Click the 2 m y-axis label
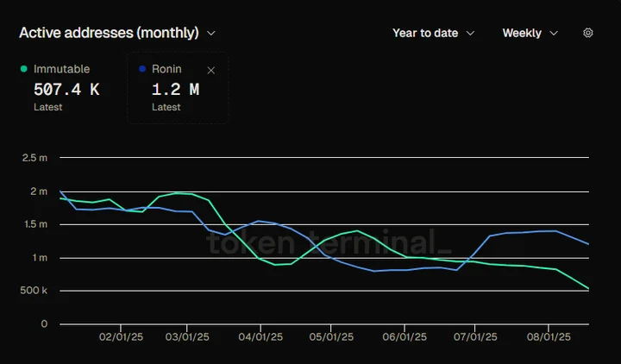The image size is (621, 364). click(39, 191)
